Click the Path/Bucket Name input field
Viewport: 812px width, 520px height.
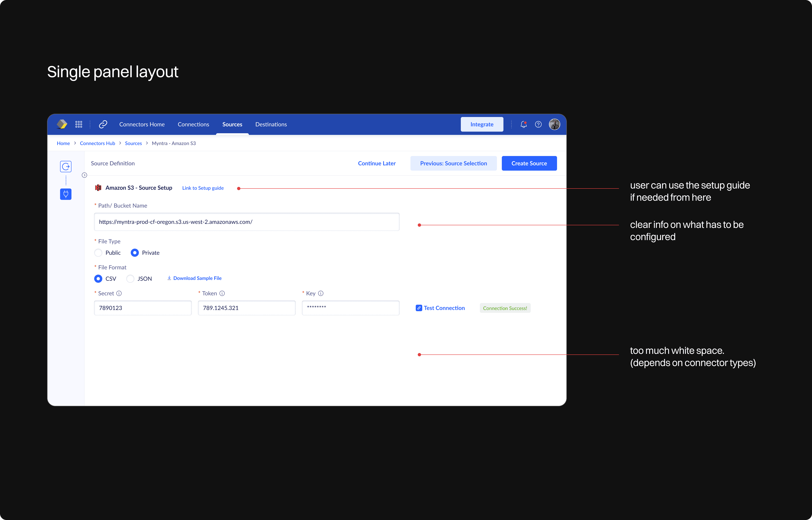coord(247,222)
